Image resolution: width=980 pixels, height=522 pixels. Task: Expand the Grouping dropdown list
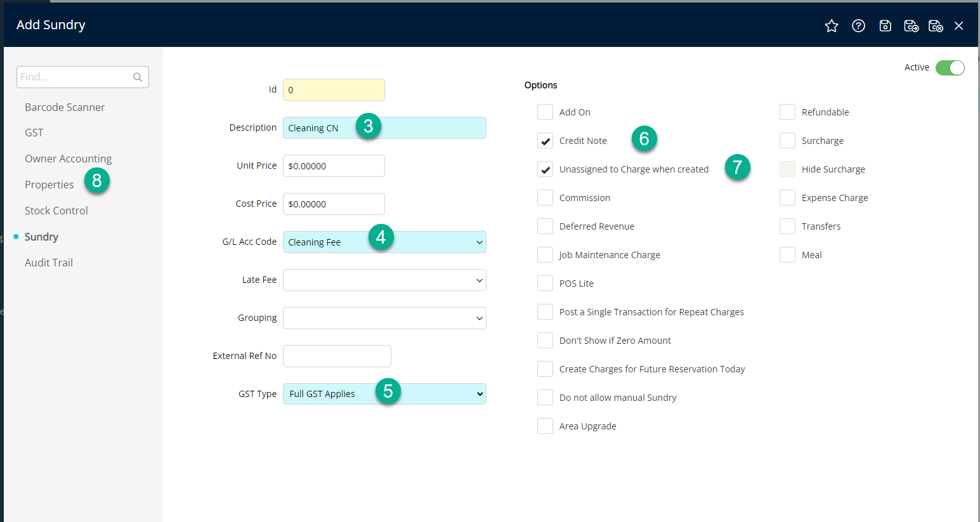[x=479, y=318]
